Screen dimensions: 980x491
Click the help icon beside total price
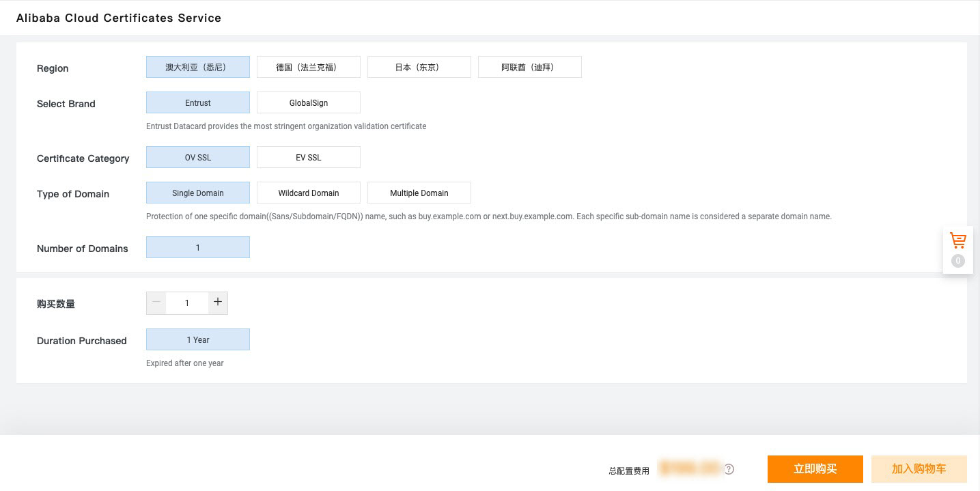tap(729, 469)
